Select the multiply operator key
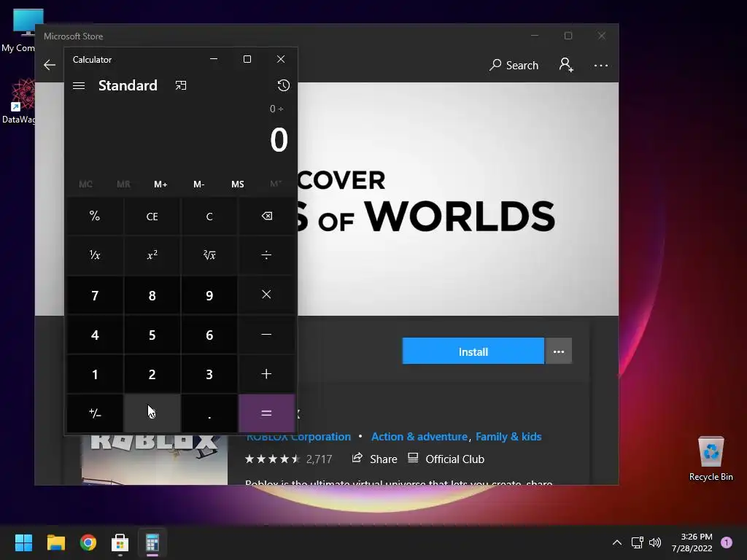Viewport: 747px width, 560px height. pos(266,295)
